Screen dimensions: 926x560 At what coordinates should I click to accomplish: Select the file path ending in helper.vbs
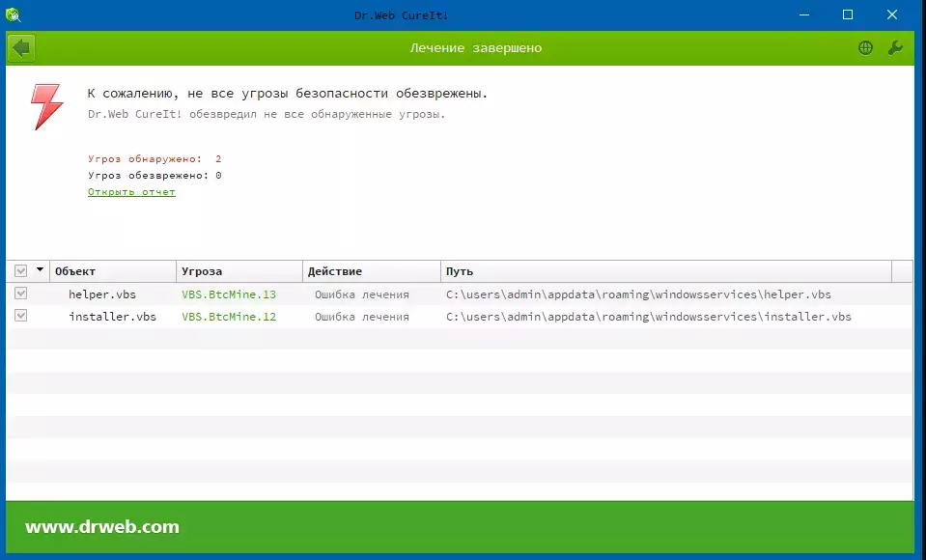tap(638, 294)
